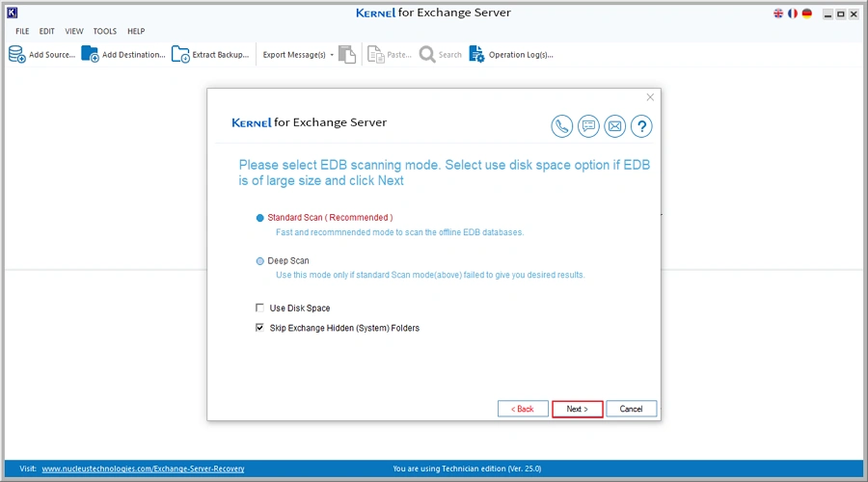Viewport: 868px width, 482px height.
Task: Click the Kernel for Exchange Server dialog logo
Action: 309,122
